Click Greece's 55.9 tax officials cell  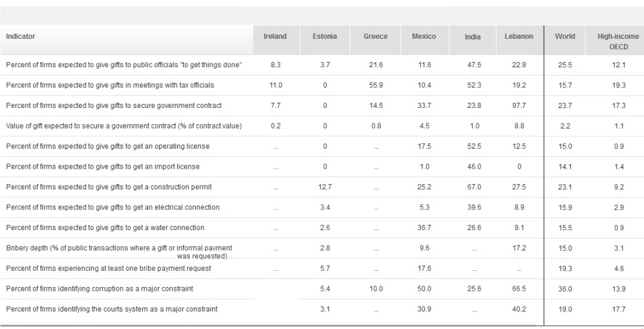(x=376, y=85)
